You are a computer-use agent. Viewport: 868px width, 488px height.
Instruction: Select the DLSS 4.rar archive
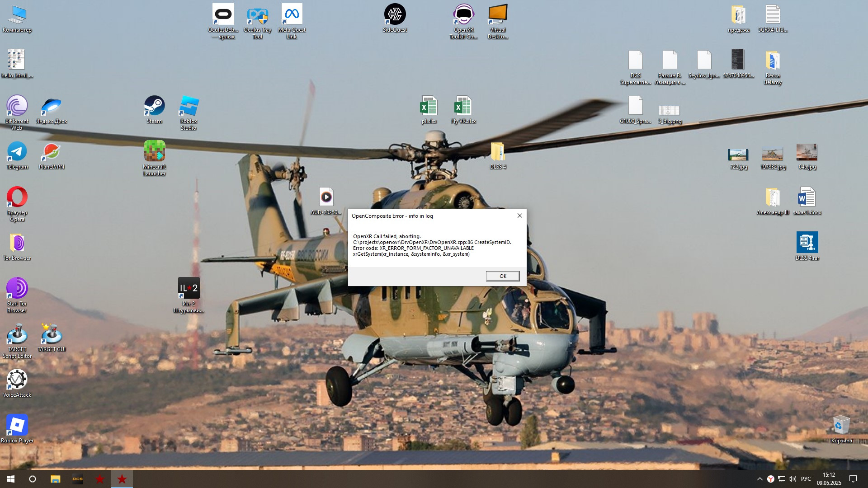[807, 247]
